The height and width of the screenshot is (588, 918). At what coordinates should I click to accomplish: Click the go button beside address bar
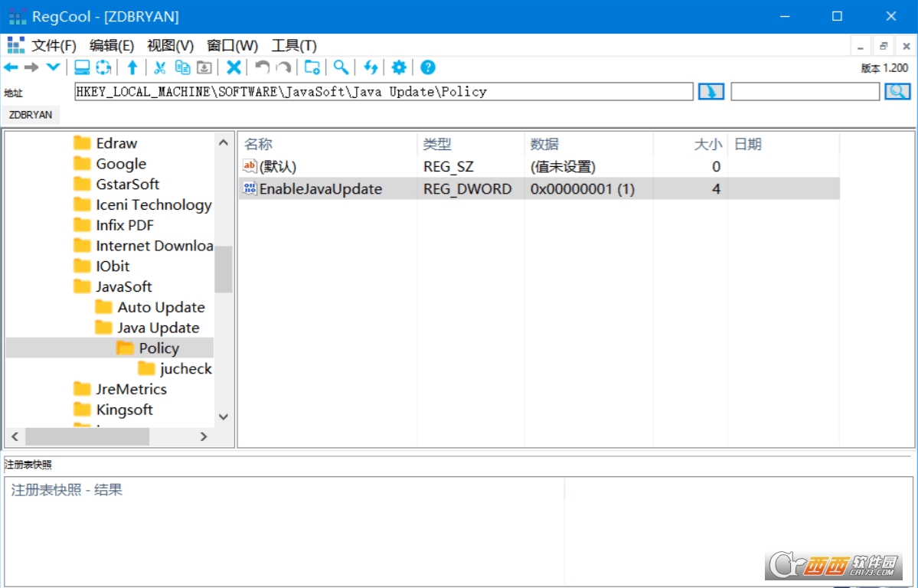point(711,92)
